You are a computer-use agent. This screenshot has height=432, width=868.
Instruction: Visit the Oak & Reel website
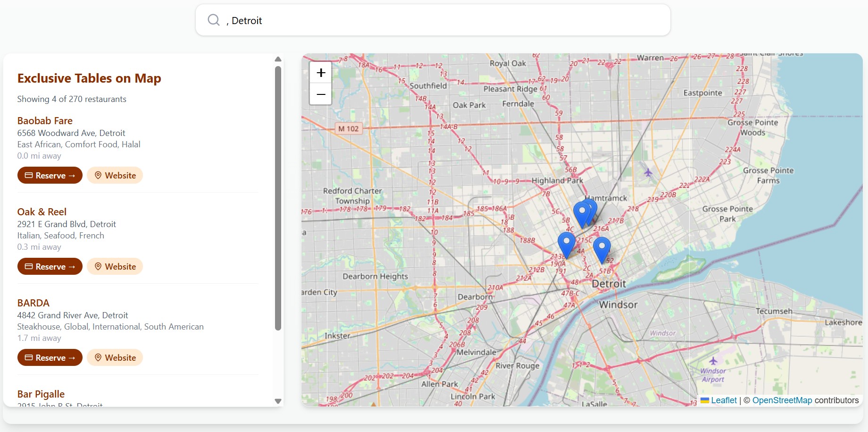click(x=115, y=266)
